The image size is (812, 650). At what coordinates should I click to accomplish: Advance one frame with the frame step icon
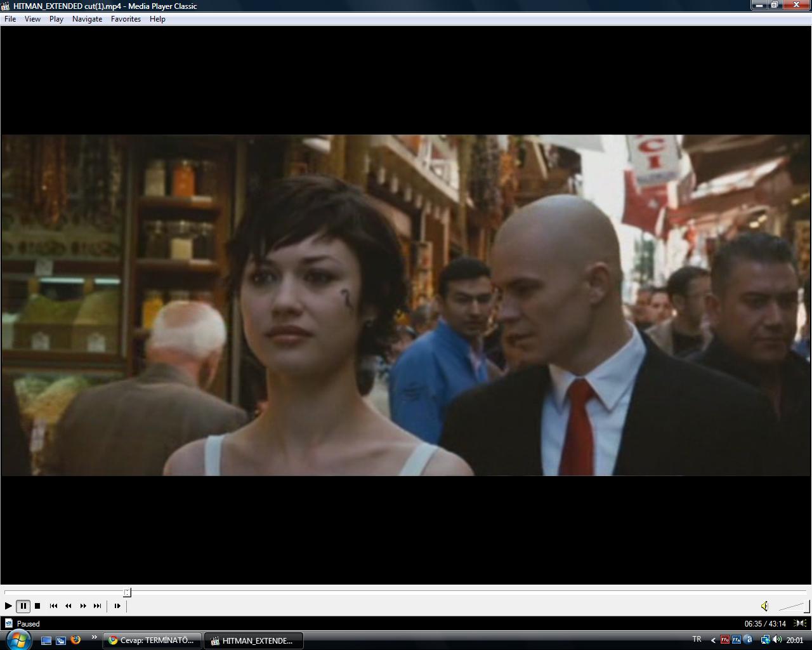coord(117,606)
